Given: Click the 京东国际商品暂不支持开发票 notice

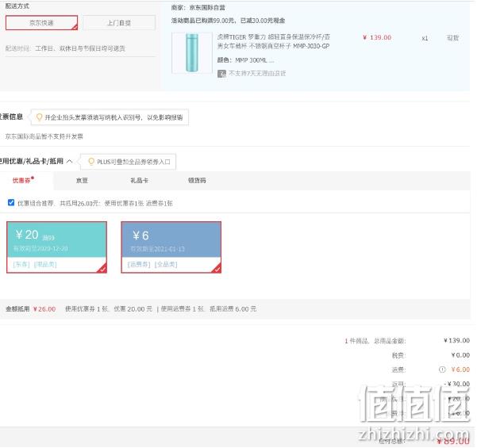Looking at the screenshot, I should tap(44, 136).
